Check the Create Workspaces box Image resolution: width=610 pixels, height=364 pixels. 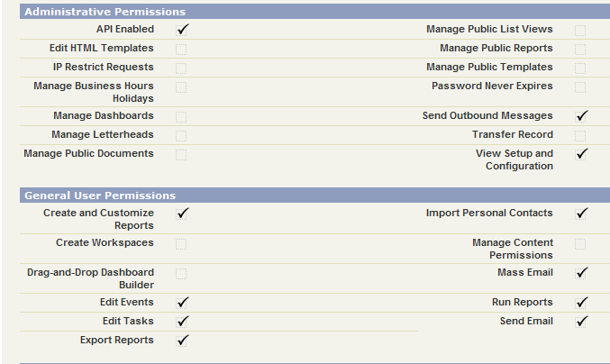[181, 244]
